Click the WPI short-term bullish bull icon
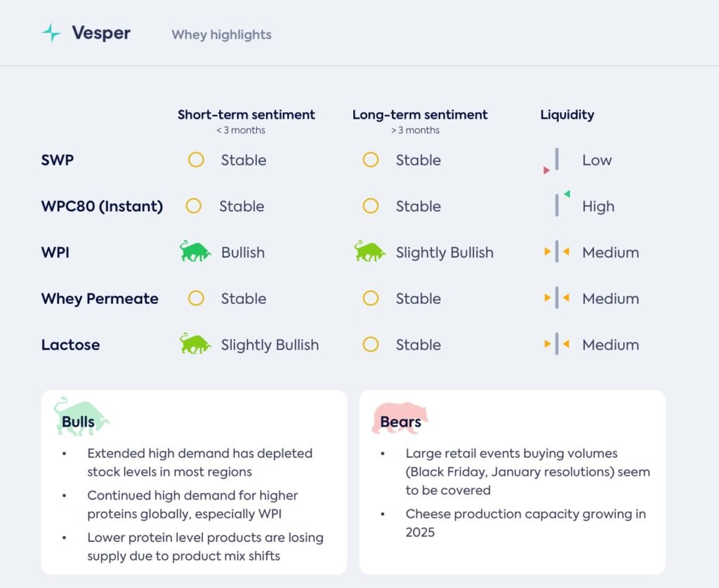Image resolution: width=719 pixels, height=588 pixels. [195, 252]
